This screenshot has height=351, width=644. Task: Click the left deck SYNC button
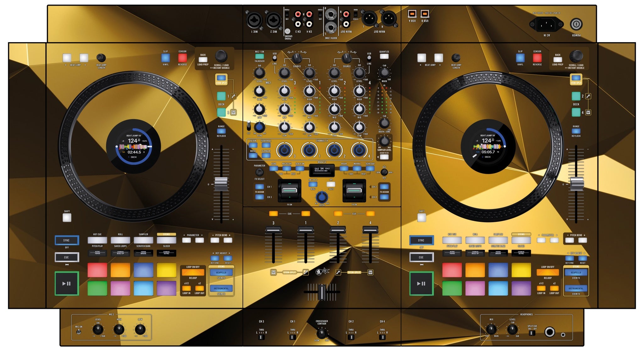pos(66,240)
